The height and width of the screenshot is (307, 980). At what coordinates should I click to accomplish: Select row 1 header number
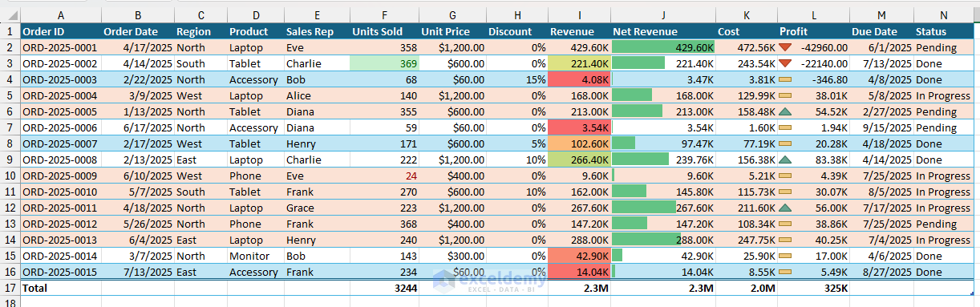[x=10, y=31]
